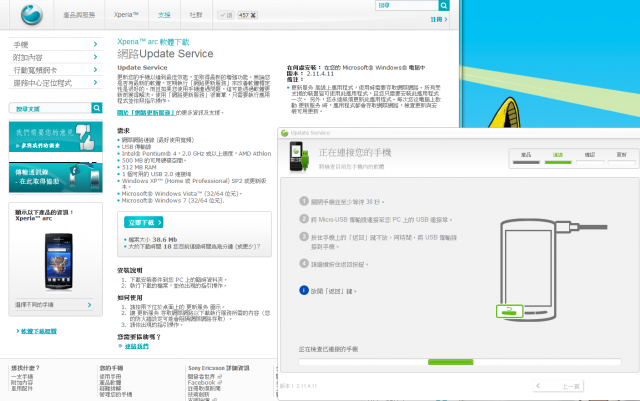Expand the 行動寬頻網卡 sidebar item
This screenshot has height=401, width=640.
56,70
